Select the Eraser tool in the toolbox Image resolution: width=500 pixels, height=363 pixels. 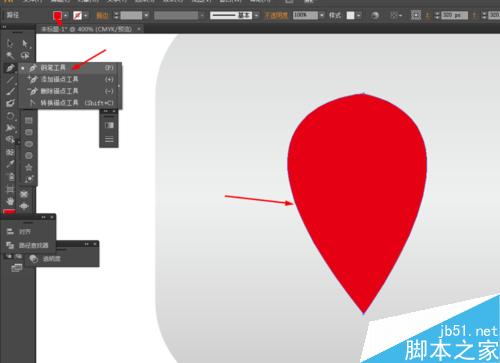[x=10, y=103]
